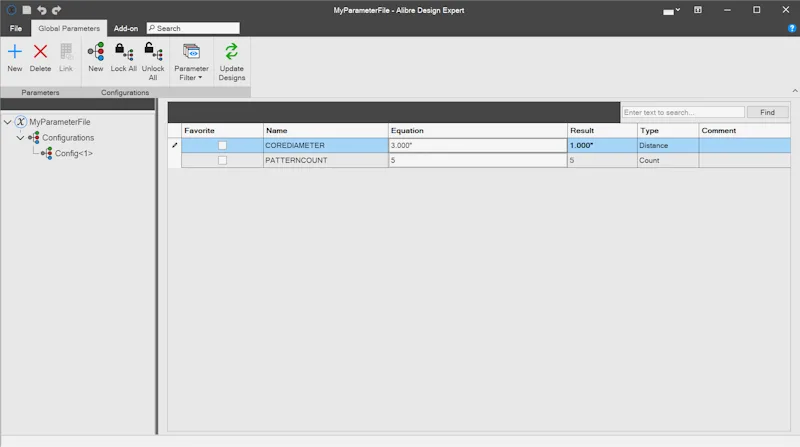The height and width of the screenshot is (447, 800).
Task: Click the Lock All configurations icon
Action: click(x=123, y=52)
